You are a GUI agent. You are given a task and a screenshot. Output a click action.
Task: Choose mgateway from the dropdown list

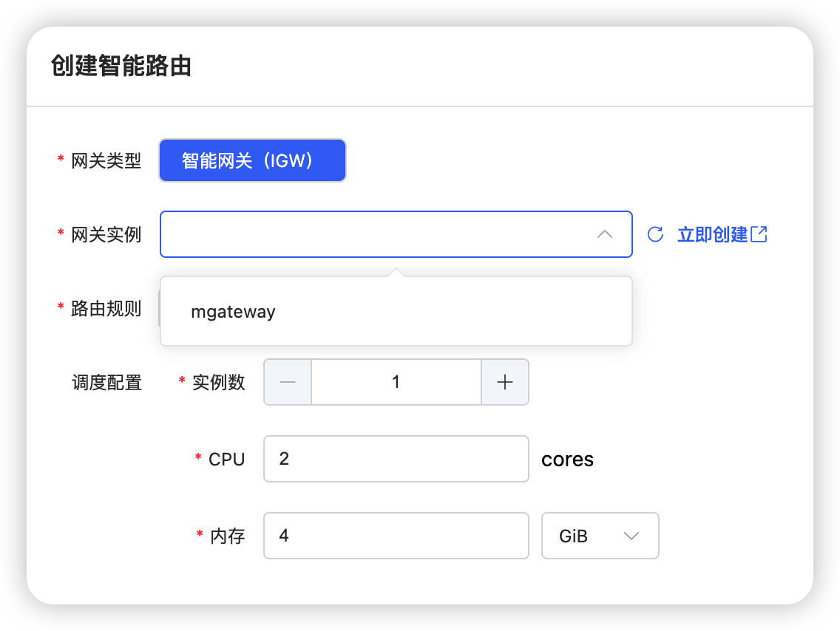[233, 312]
